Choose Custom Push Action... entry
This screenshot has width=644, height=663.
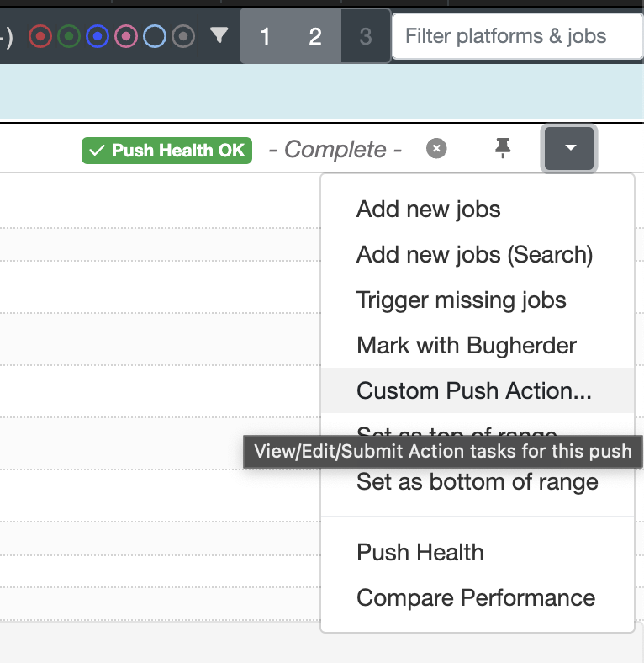[474, 390]
